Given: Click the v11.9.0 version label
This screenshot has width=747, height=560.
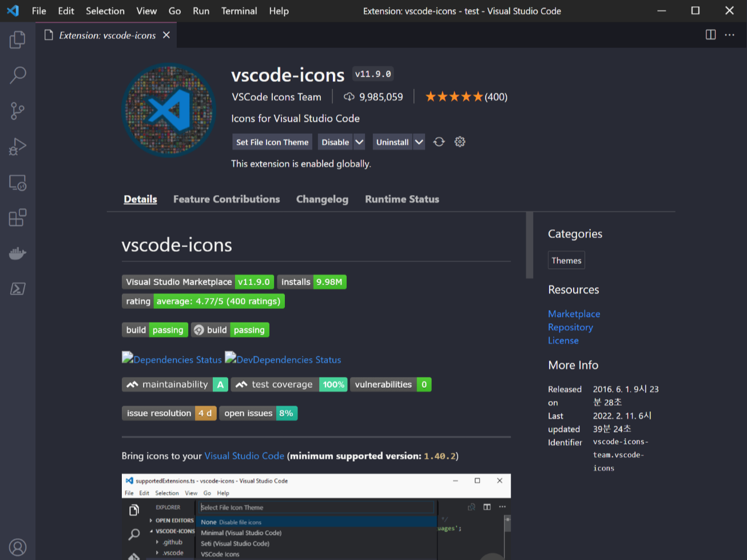Looking at the screenshot, I should (373, 74).
